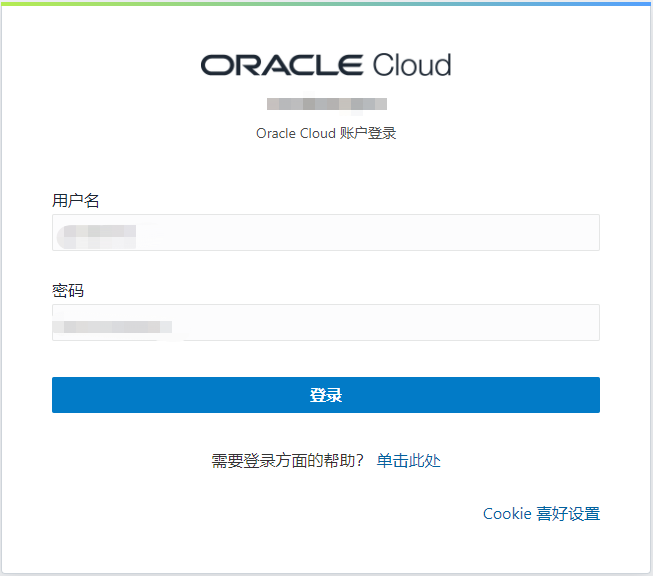Open the Cookie 喜好设置 link
The image size is (653, 576).
(541, 514)
